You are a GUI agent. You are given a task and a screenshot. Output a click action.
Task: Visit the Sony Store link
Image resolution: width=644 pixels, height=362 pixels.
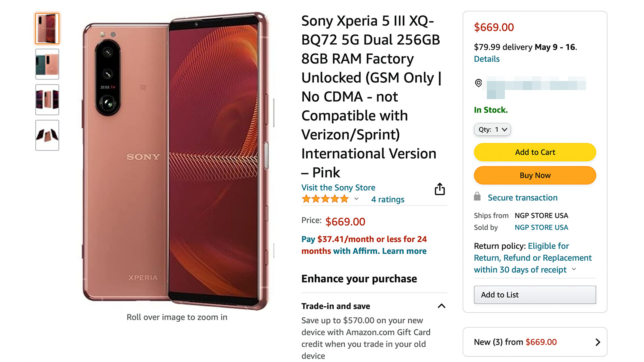[x=338, y=187]
